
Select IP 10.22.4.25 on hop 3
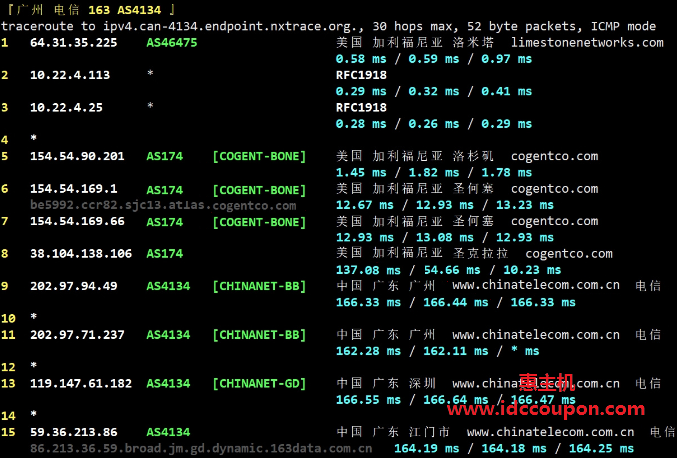tap(66, 107)
